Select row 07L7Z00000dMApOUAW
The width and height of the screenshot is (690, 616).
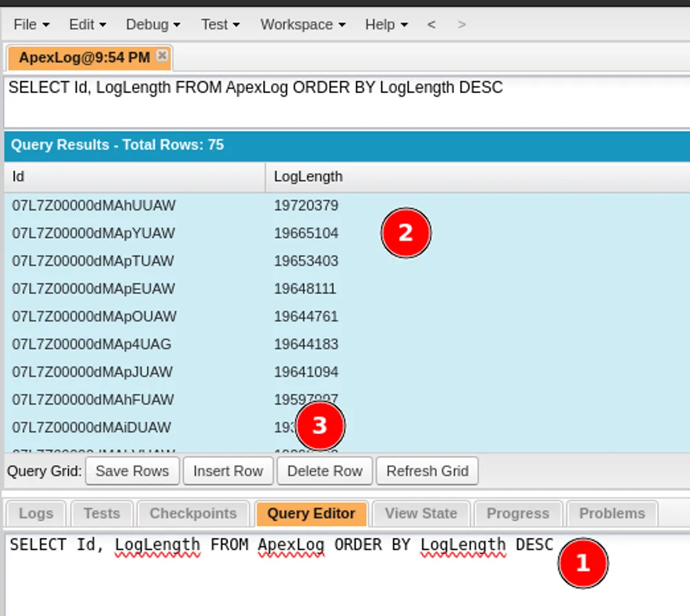tap(347, 317)
